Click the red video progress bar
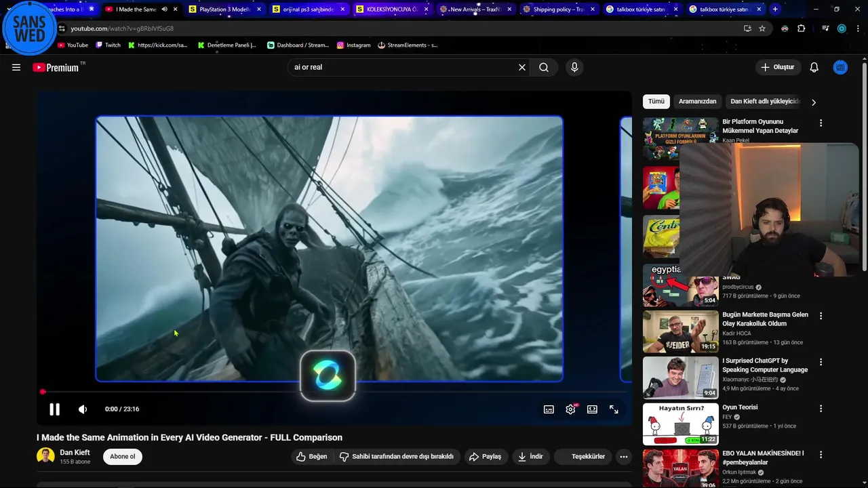The image size is (868, 488). (334, 392)
